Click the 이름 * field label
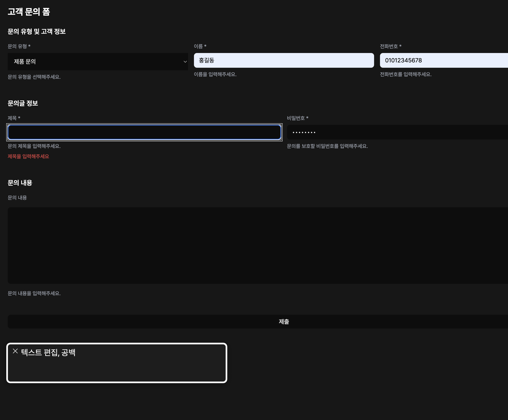Viewport: 508px width, 420px height. [200, 46]
